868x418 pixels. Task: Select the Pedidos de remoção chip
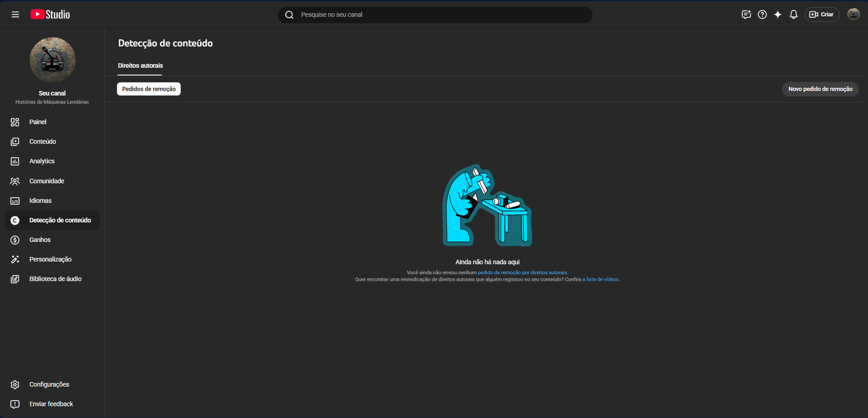149,89
